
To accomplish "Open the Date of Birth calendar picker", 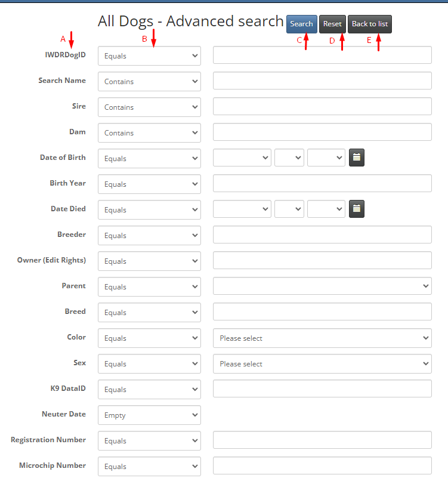I will (356, 158).
